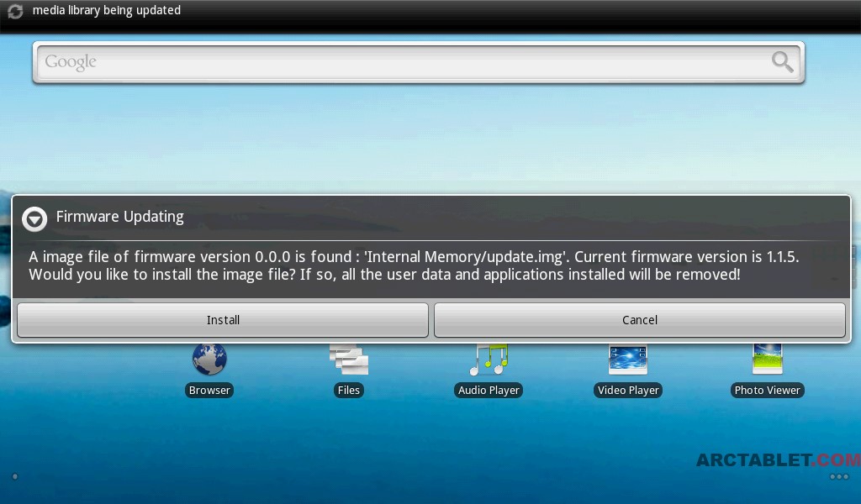The height and width of the screenshot is (504, 861).
Task: Launch the Files app icon
Action: 349,360
